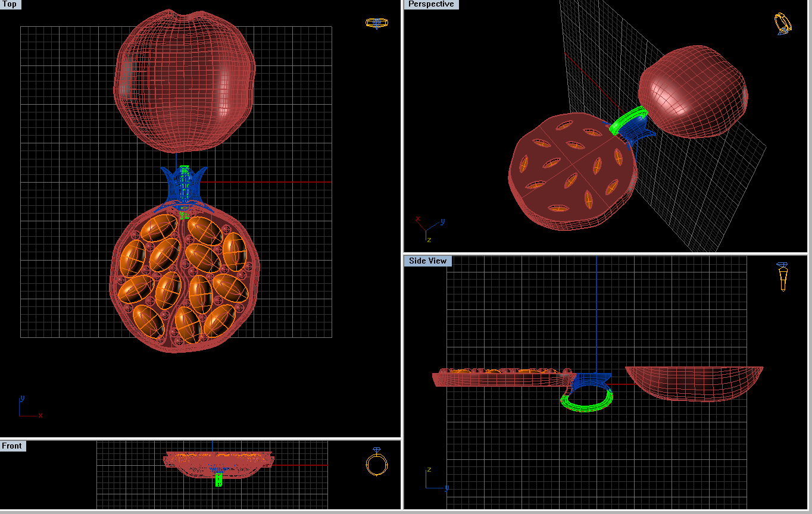Click the ring icon in Side View viewport
Viewport: 812px width, 514px height.
(x=782, y=277)
